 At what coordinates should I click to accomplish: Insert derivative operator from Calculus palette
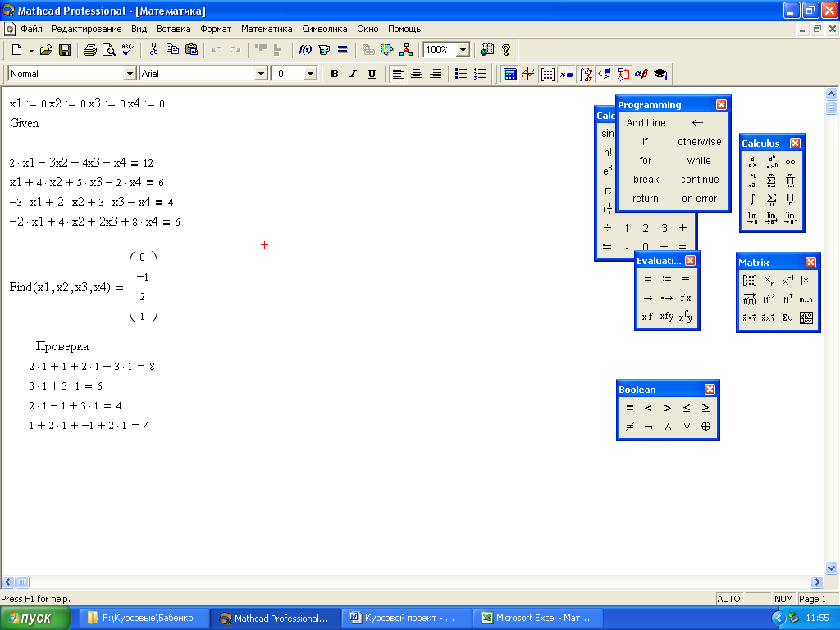752,162
